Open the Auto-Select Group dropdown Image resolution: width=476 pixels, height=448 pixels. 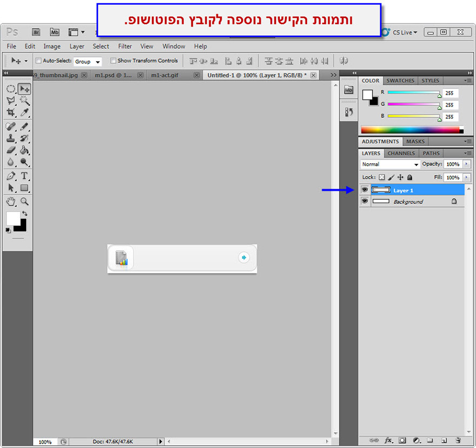pyautogui.click(x=88, y=62)
